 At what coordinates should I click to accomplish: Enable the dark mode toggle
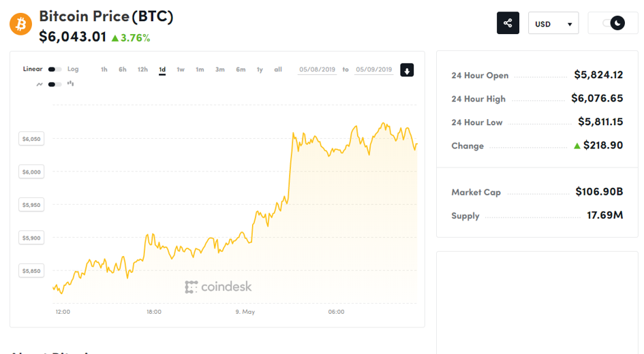613,23
